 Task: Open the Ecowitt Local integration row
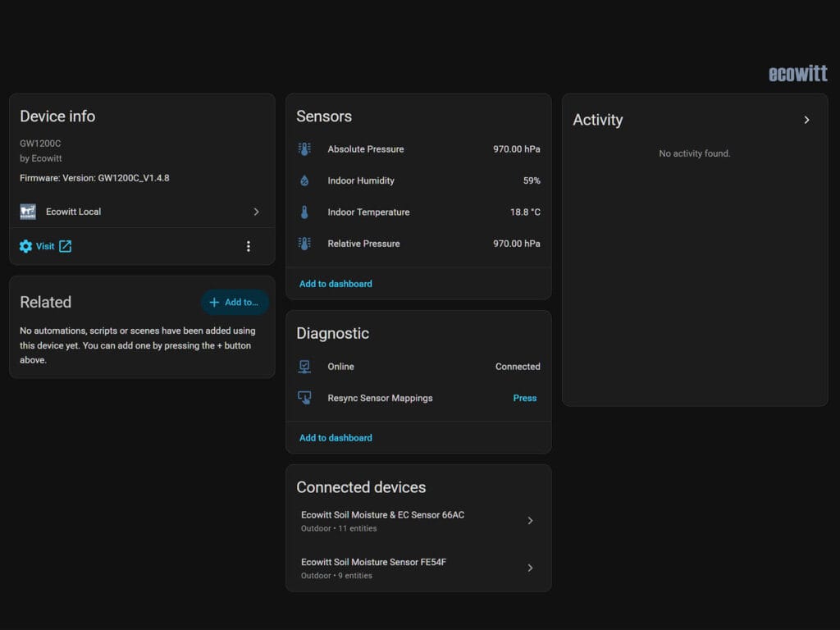tap(142, 212)
